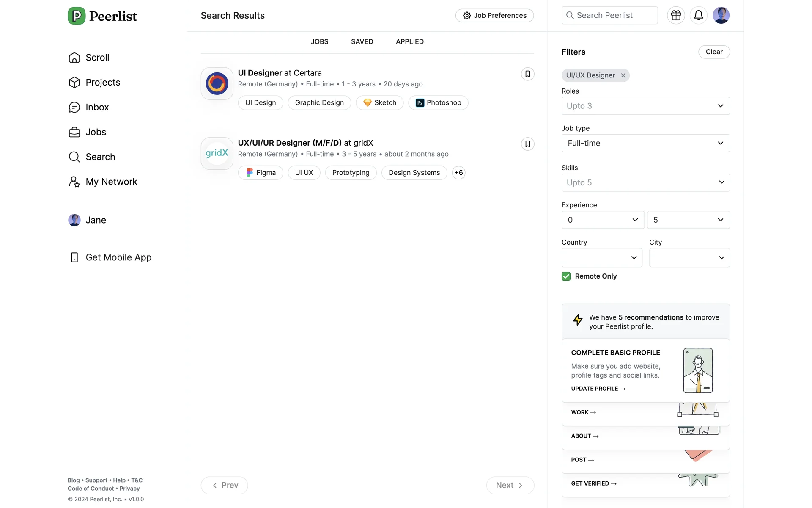Go to Projects in sidebar
Image resolution: width=812 pixels, height=508 pixels.
click(x=102, y=82)
